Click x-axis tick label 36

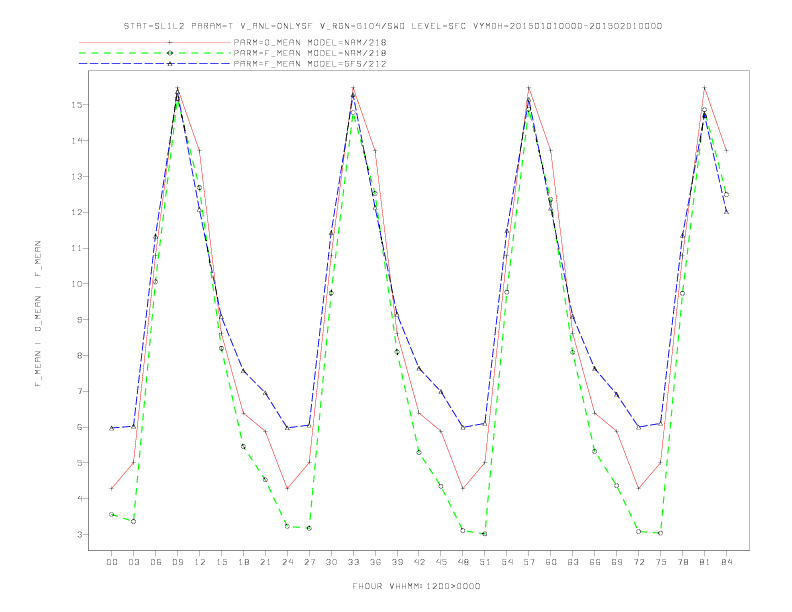point(375,562)
